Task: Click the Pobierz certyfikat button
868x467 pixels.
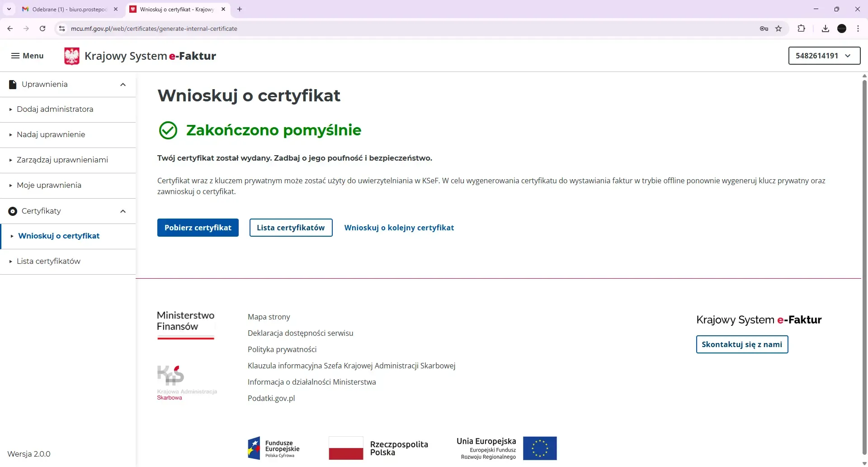Action: (x=198, y=227)
